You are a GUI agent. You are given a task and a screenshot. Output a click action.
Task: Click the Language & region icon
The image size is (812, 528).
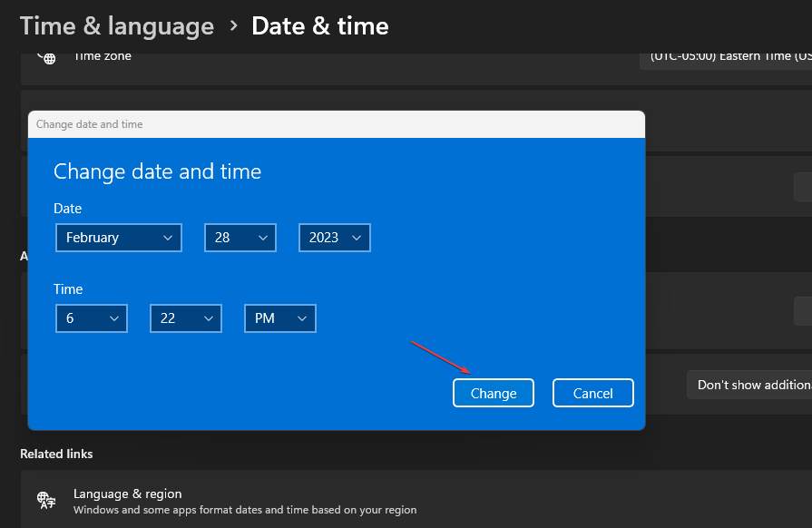point(46,500)
